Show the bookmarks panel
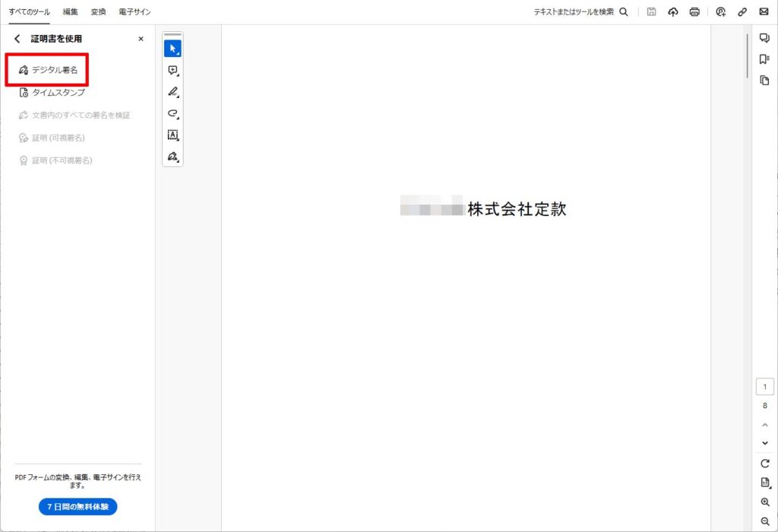 [x=764, y=59]
